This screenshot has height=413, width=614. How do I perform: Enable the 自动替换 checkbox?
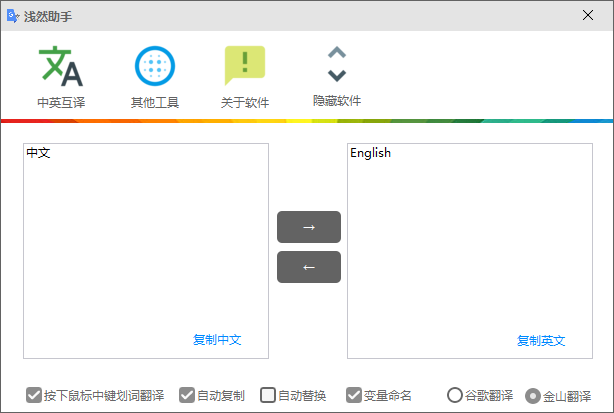click(x=268, y=395)
